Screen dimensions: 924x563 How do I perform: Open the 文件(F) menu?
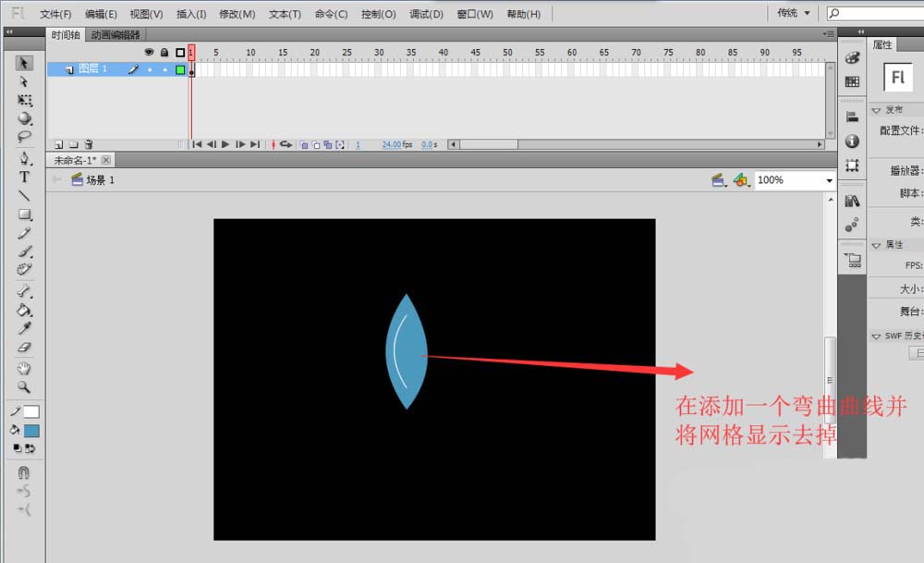coord(55,14)
